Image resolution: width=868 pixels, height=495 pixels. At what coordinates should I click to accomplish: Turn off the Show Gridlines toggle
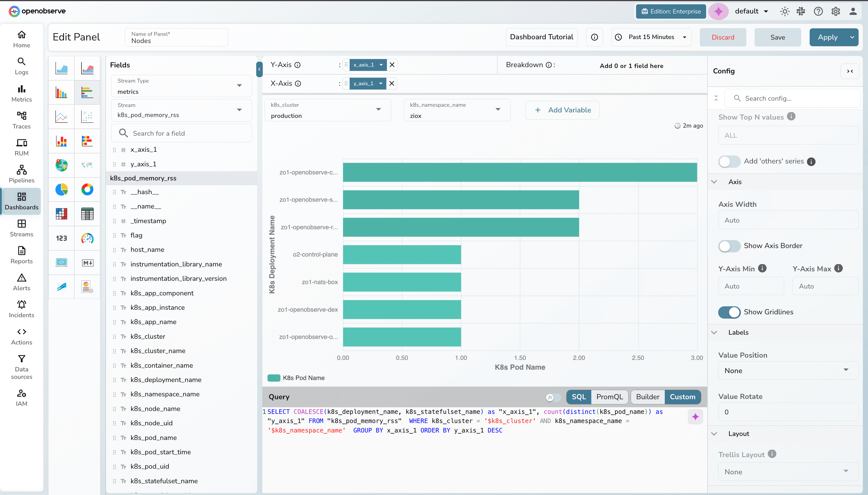click(x=729, y=312)
